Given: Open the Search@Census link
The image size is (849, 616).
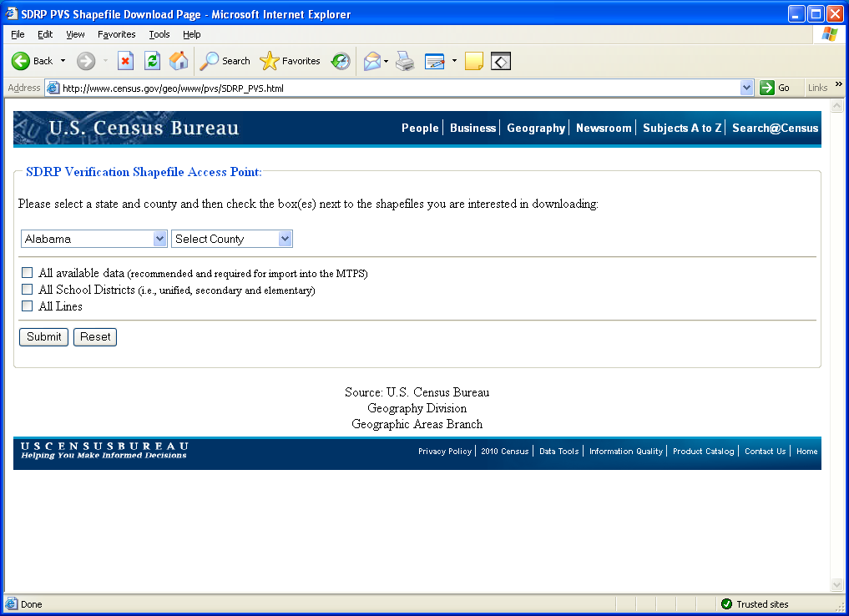Looking at the screenshot, I should tap(775, 128).
